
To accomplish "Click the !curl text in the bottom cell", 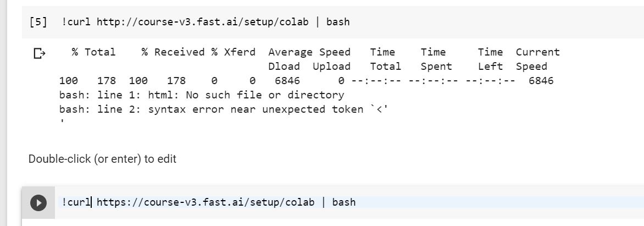I will click(x=76, y=202).
